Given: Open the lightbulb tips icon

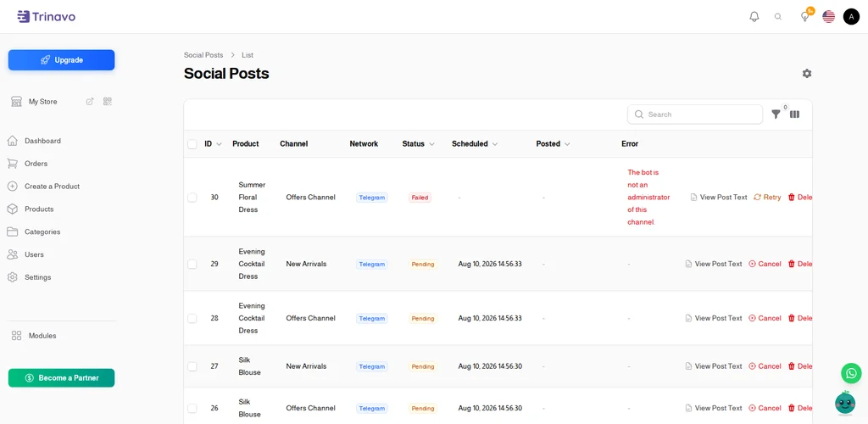Looking at the screenshot, I should pos(805,17).
